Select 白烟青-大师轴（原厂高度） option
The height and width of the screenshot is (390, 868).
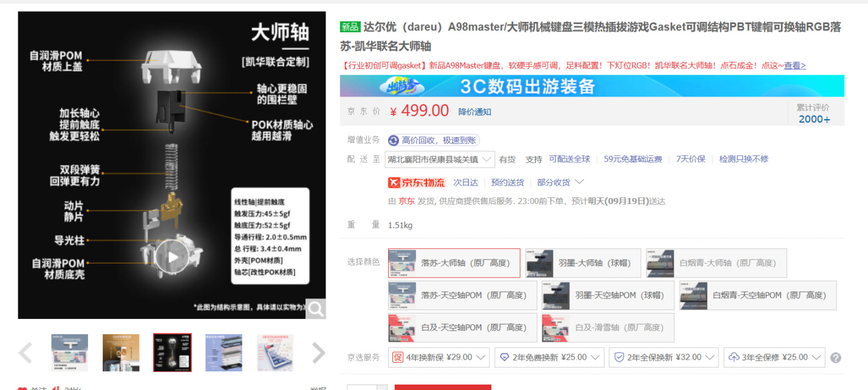pyautogui.click(x=716, y=263)
